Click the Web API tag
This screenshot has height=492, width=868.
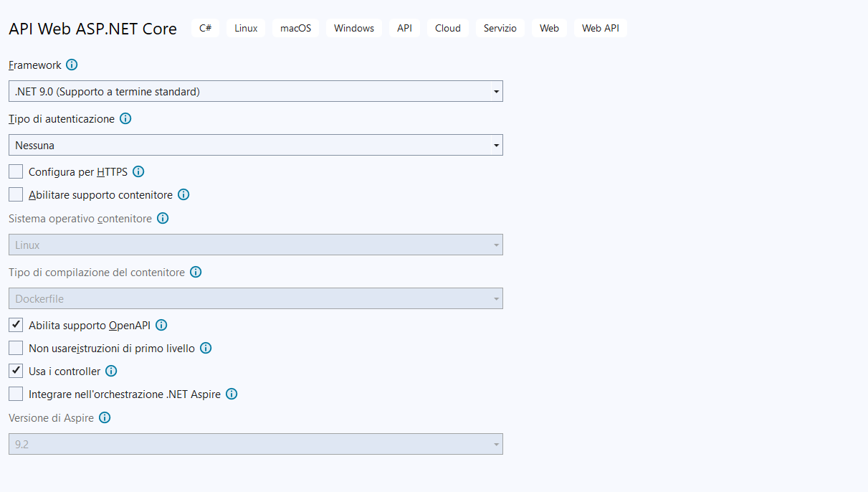600,28
